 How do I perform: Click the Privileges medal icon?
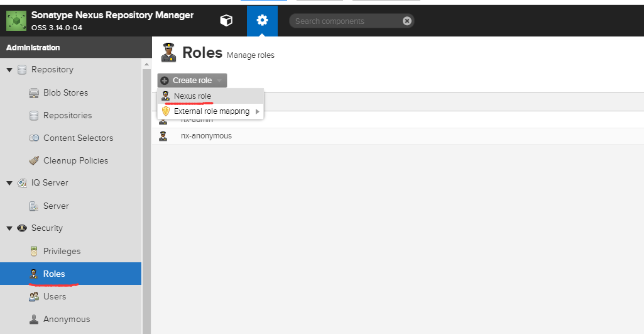coord(34,251)
